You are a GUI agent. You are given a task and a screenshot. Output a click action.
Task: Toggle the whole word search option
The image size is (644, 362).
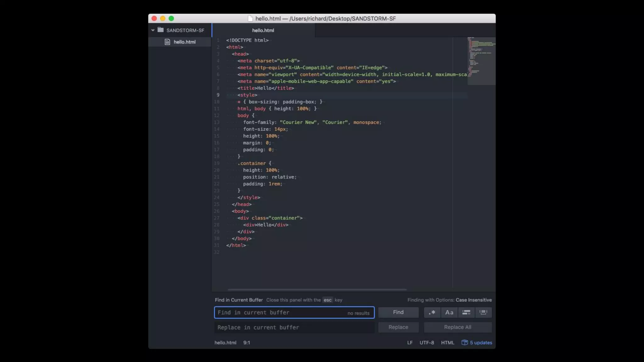pos(483,312)
